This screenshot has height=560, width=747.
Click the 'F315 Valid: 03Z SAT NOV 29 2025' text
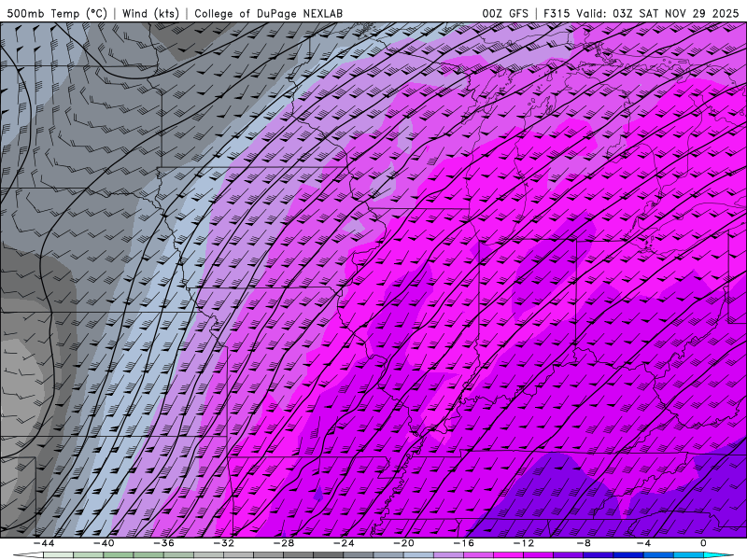point(641,13)
